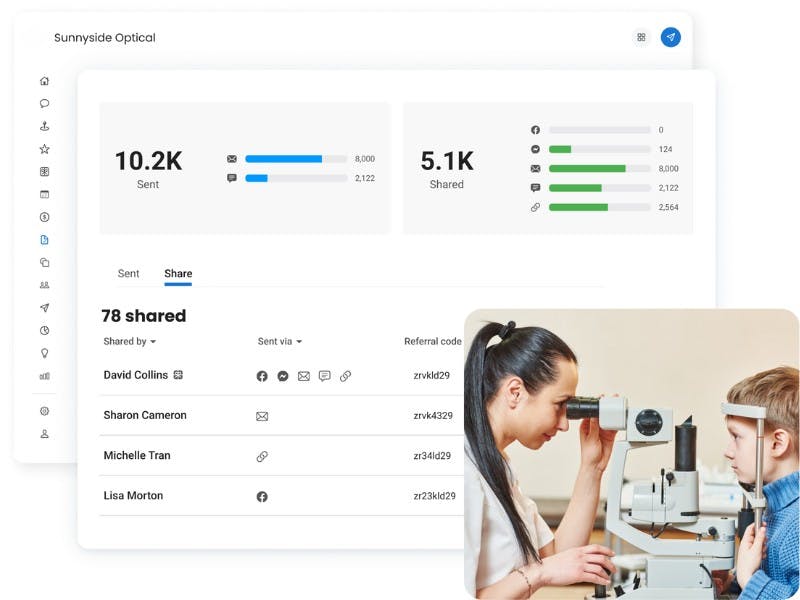Open the contacts (people) sidebar icon

coord(44,285)
